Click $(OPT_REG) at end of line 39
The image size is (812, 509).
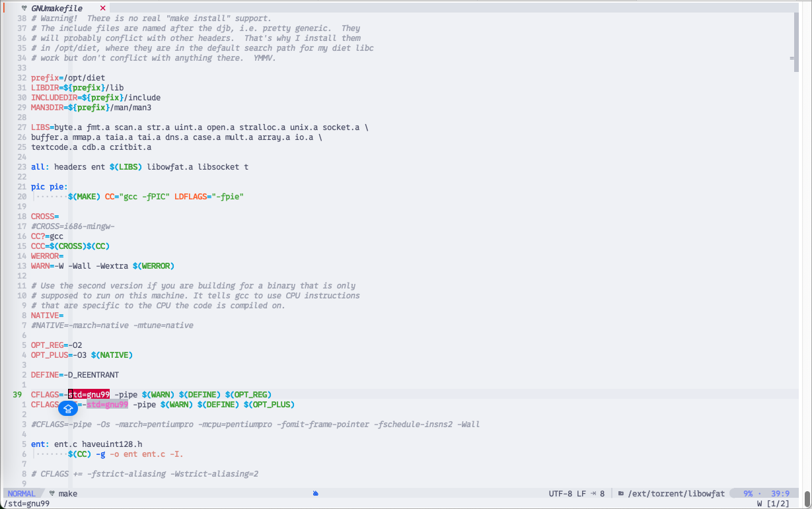248,395
